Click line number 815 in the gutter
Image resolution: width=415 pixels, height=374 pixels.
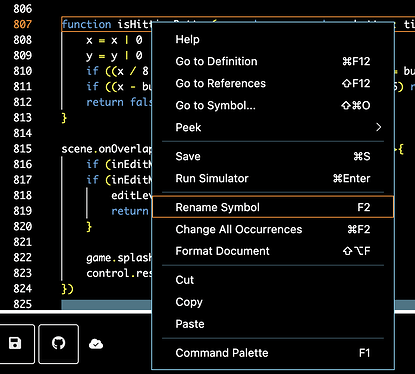pyautogui.click(x=23, y=149)
